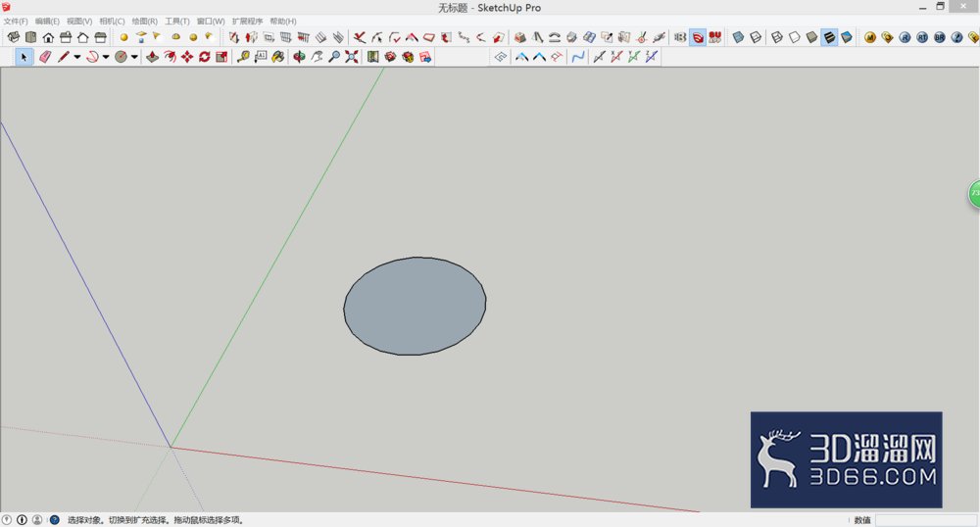
Task: Pick the pink Eraser tool
Action: pos(45,57)
